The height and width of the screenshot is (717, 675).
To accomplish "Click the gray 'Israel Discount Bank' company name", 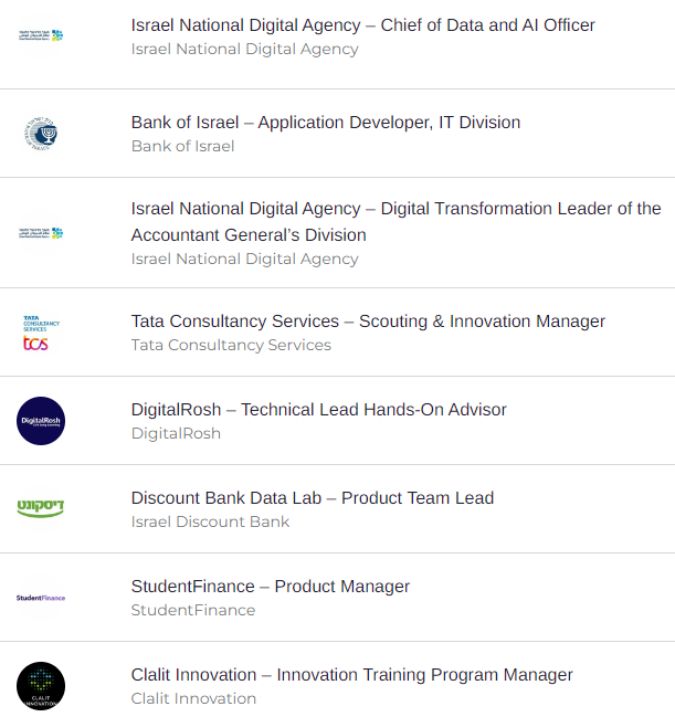I will (x=210, y=522).
